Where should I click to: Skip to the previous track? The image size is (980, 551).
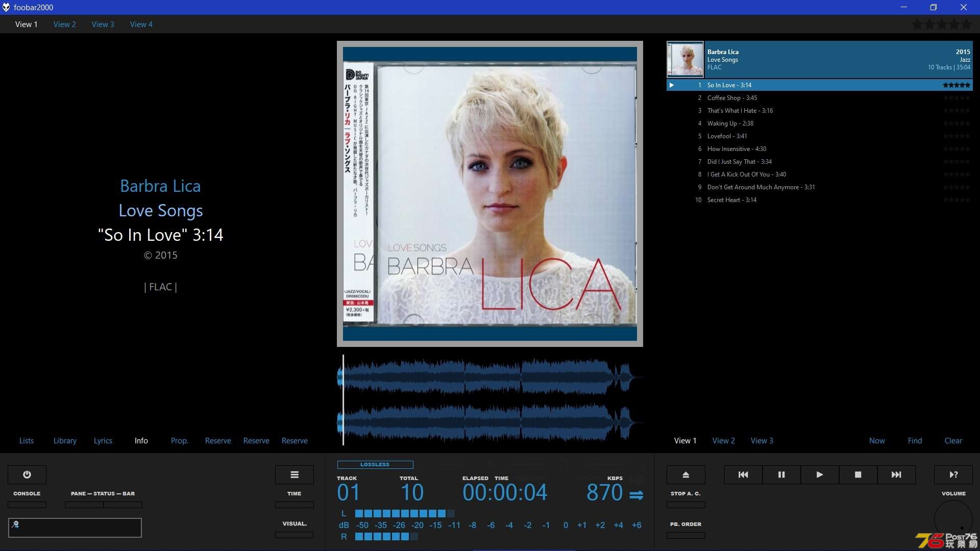point(743,474)
